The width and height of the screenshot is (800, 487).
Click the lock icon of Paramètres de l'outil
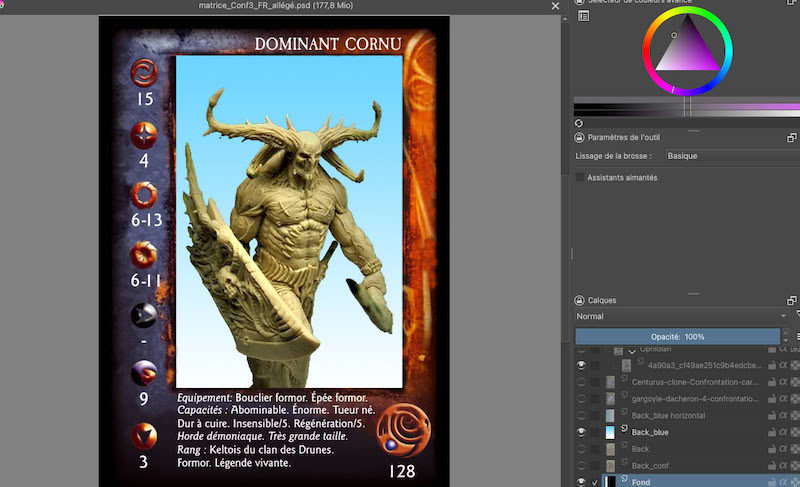580,137
